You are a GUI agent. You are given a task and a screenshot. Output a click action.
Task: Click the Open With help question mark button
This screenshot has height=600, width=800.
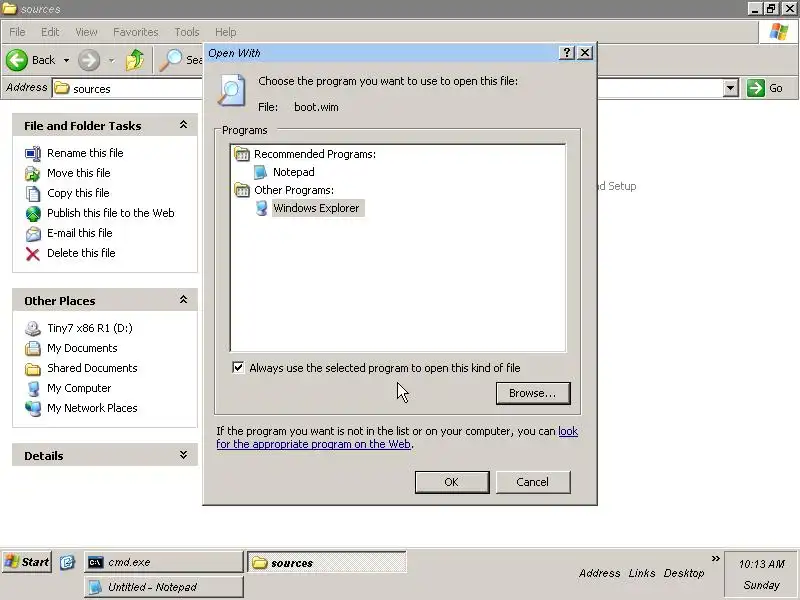point(567,53)
